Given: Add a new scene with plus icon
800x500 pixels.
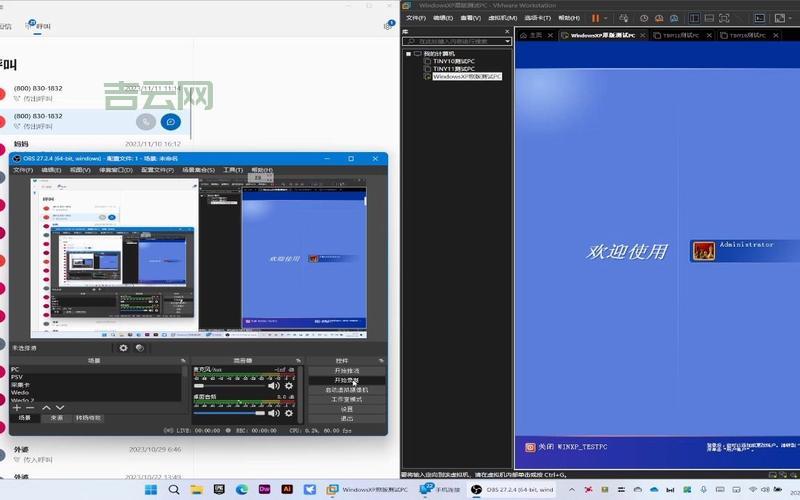Looking at the screenshot, I should pyautogui.click(x=17, y=408).
